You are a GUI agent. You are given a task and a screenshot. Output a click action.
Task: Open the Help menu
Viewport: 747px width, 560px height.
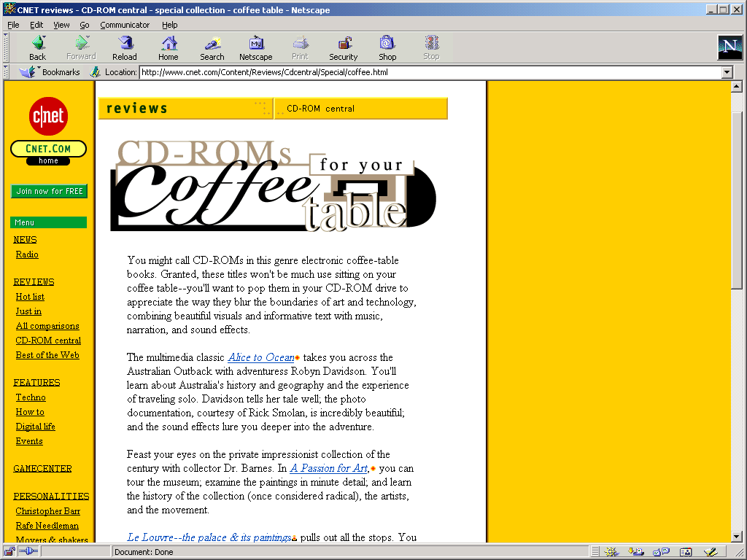(x=169, y=25)
